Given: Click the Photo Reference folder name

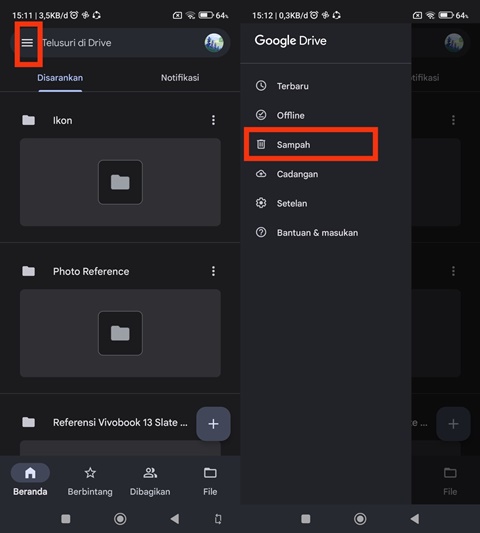Looking at the screenshot, I should tap(91, 271).
